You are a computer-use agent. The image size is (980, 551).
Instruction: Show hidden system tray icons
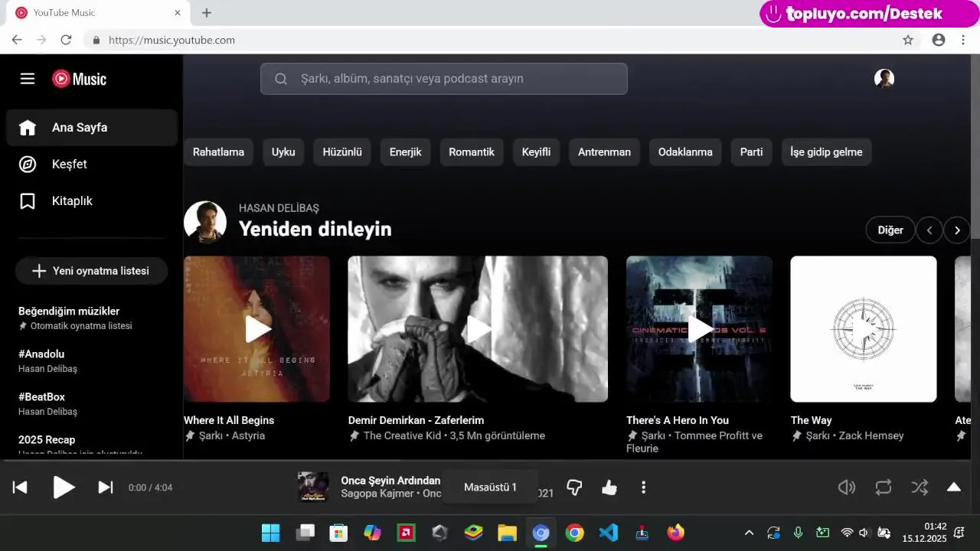point(750,533)
